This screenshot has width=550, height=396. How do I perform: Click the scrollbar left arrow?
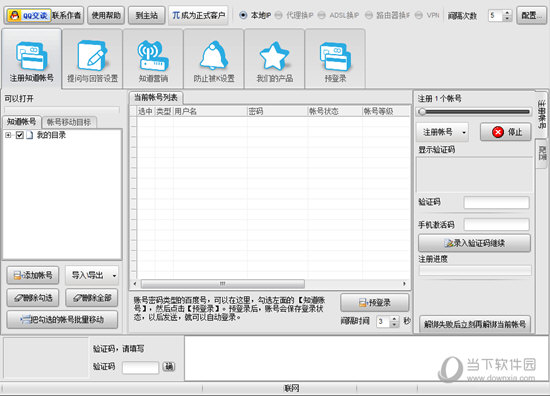135,283
